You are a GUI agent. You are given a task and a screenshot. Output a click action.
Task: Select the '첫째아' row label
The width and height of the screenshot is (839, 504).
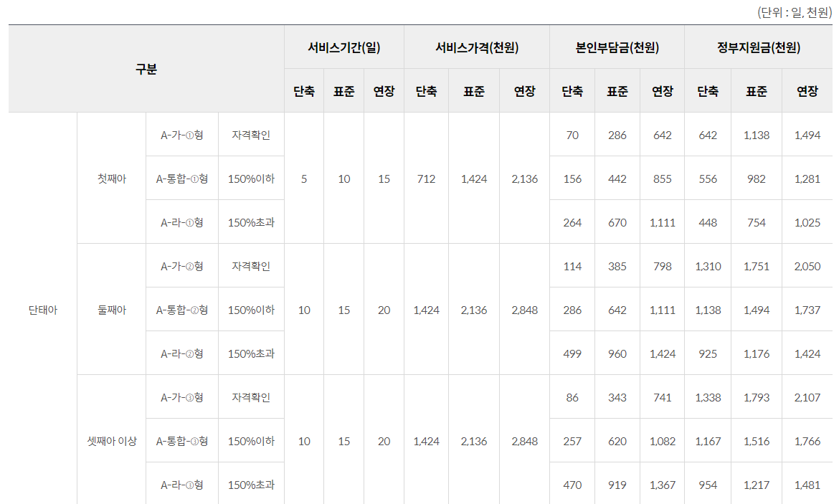pos(112,179)
